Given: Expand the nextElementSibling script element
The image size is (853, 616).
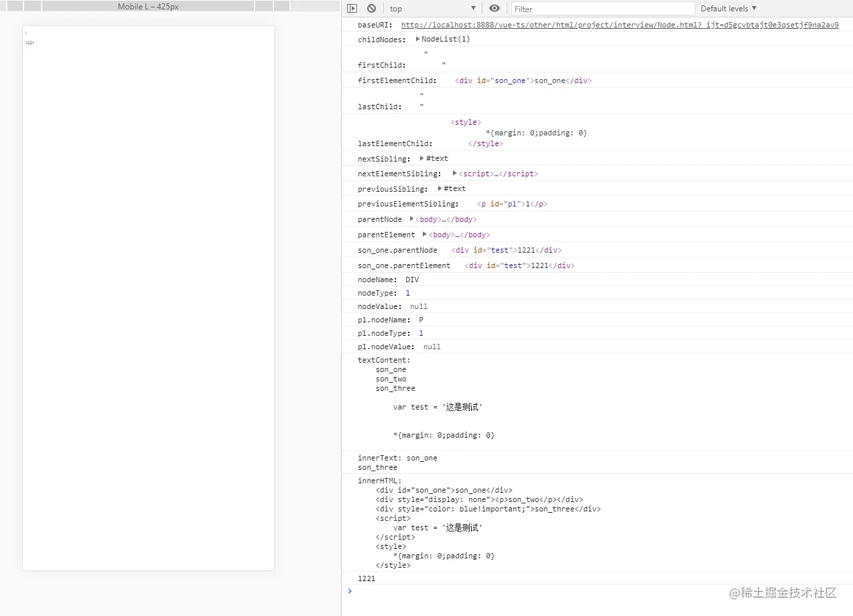Looking at the screenshot, I should click(x=496, y=174).
